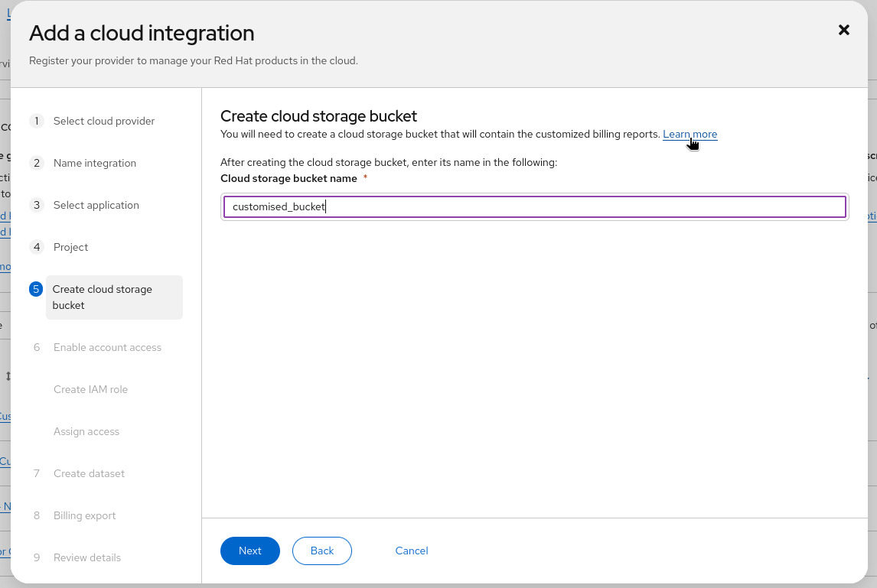This screenshot has width=877, height=588.
Task: Go to step 1 Select cloud provider
Action: pyautogui.click(x=104, y=121)
